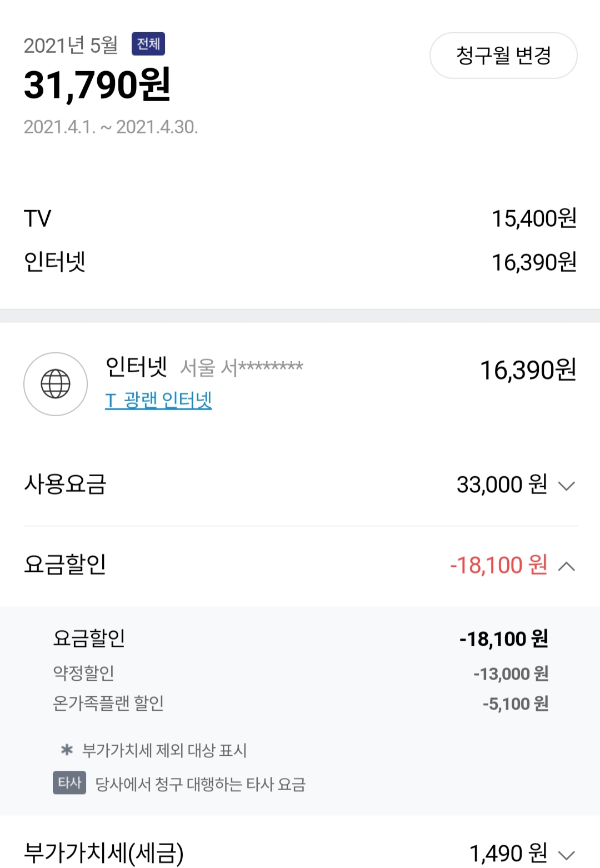The width and height of the screenshot is (600, 868).
Task: Open the T 광랜 인터넷 link
Action: tap(158, 400)
